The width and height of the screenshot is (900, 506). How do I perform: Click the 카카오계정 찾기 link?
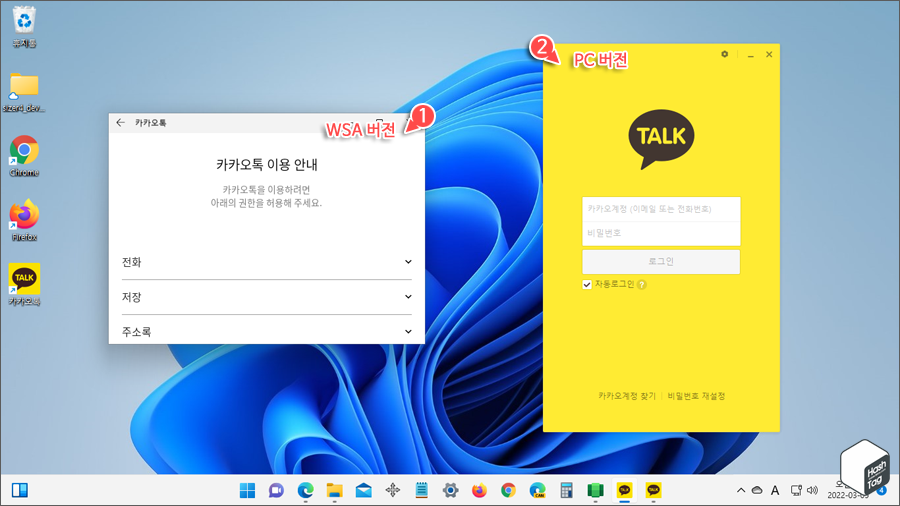pyautogui.click(x=627, y=396)
